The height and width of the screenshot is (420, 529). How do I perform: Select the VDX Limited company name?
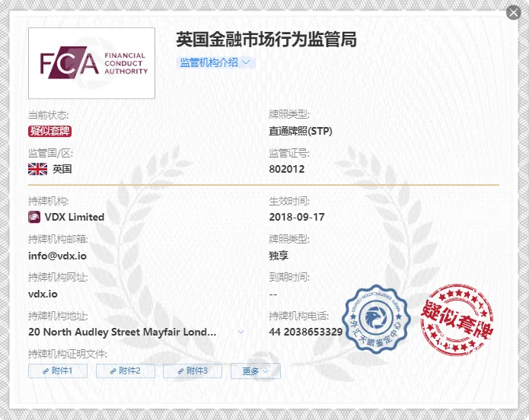coord(75,217)
